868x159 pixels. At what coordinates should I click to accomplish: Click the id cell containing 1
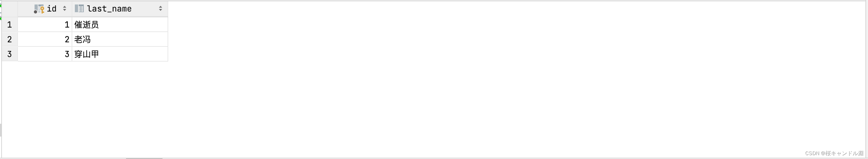point(45,25)
